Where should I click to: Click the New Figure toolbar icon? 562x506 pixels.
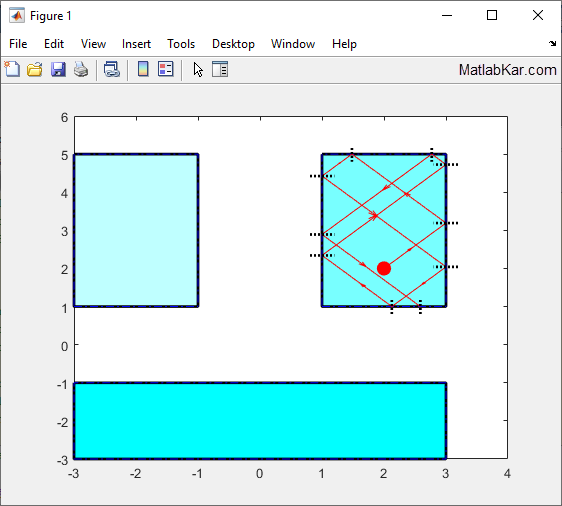pyautogui.click(x=13, y=69)
